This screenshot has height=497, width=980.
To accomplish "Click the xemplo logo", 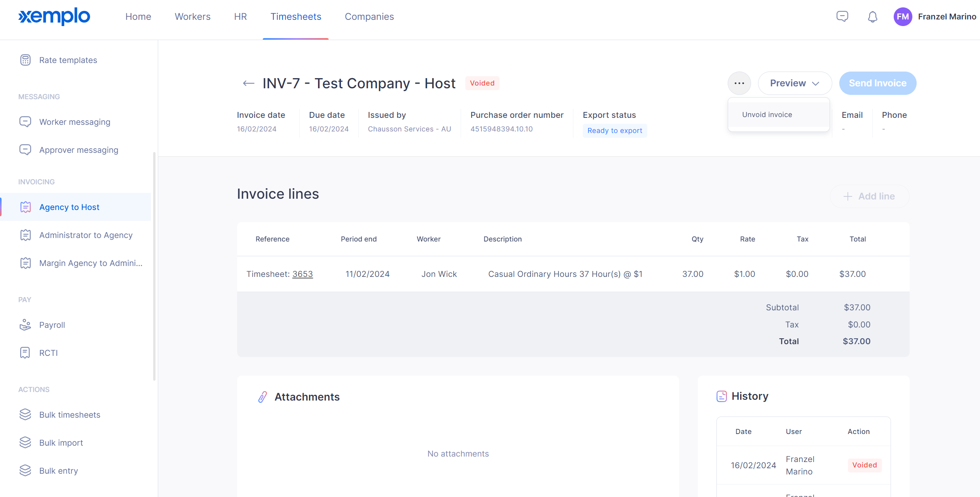I will (54, 16).
